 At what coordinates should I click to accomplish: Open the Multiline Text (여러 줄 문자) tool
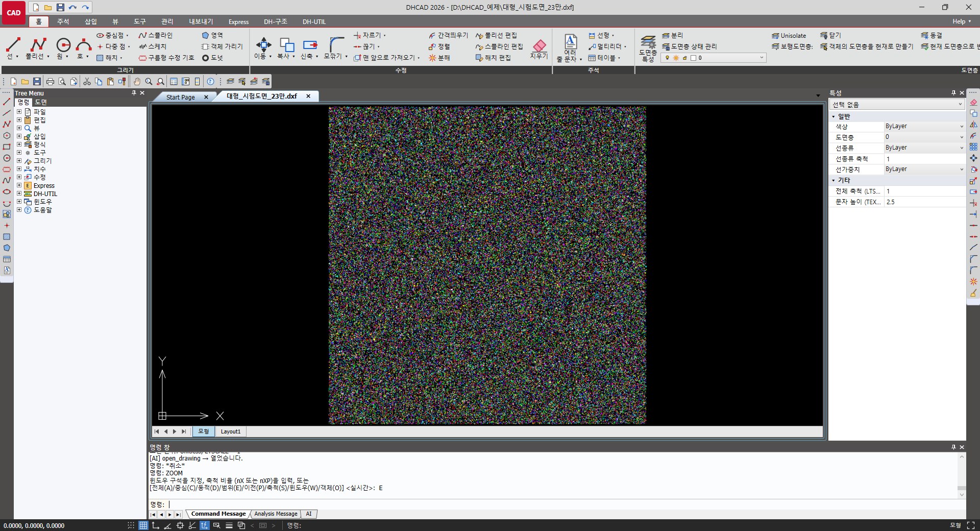pos(570,48)
